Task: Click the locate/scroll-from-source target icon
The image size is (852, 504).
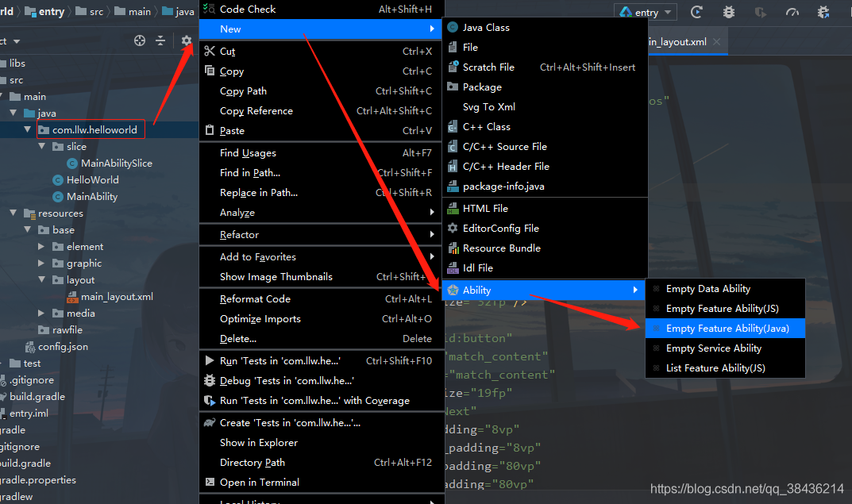Action: click(140, 40)
